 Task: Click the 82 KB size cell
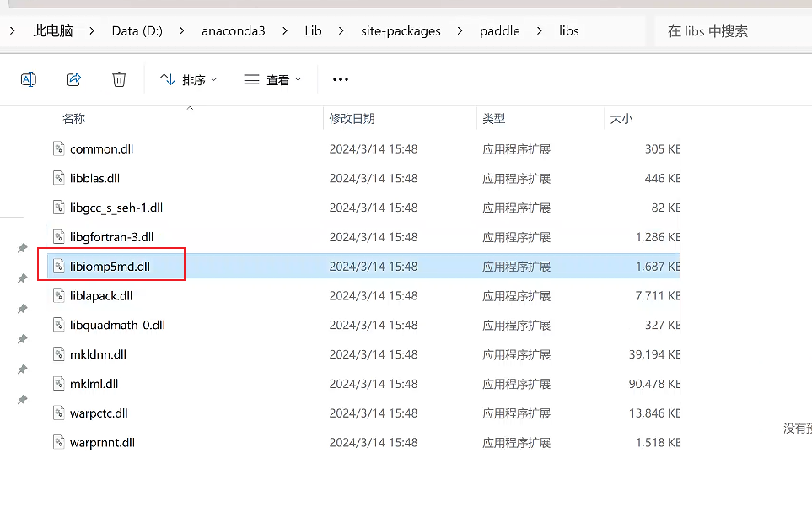tap(665, 208)
